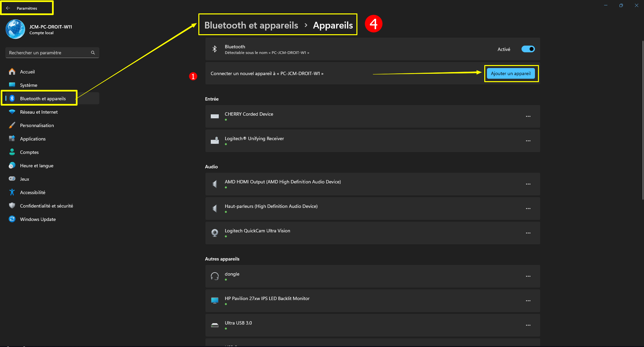Click the JCM-PC-DROIT-W11 account avatar
644x347 pixels.
tap(15, 29)
